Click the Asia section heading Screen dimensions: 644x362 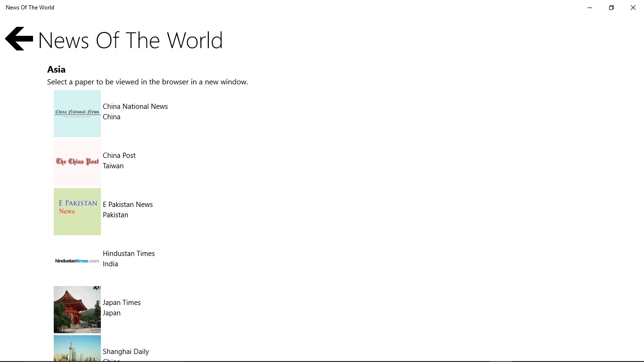[56, 69]
